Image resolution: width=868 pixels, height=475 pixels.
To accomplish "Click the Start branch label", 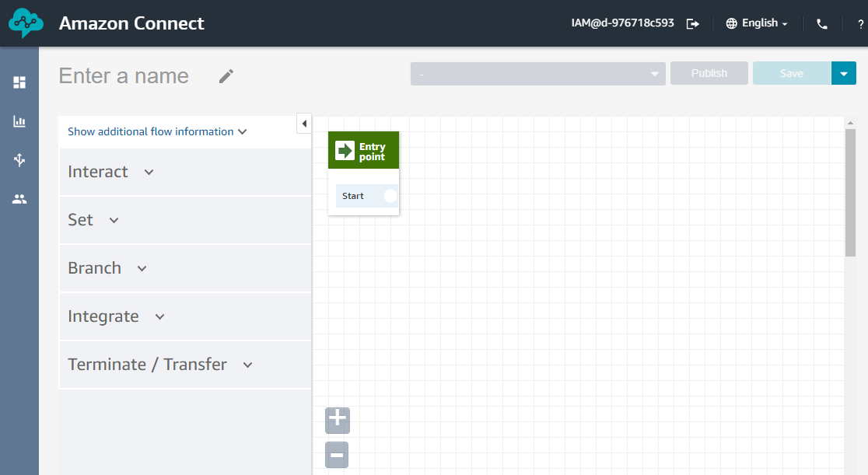I will [x=352, y=196].
